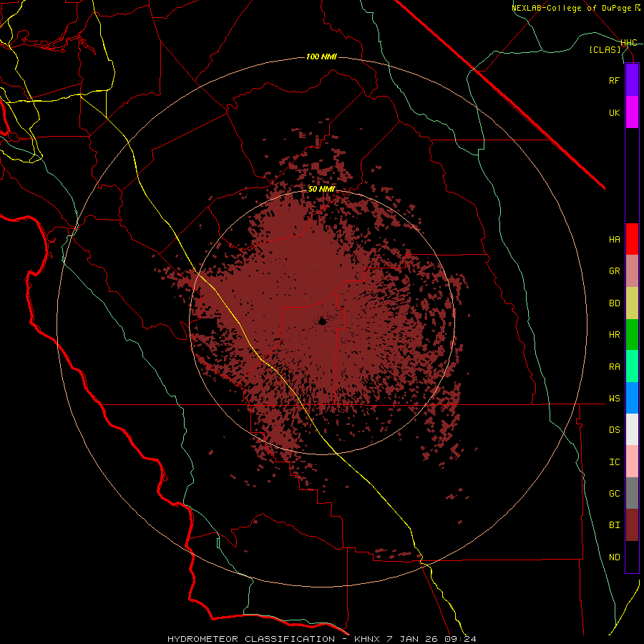Image resolution: width=644 pixels, height=644 pixels.
Task: Click the HA red legend swatch
Action: (x=632, y=239)
